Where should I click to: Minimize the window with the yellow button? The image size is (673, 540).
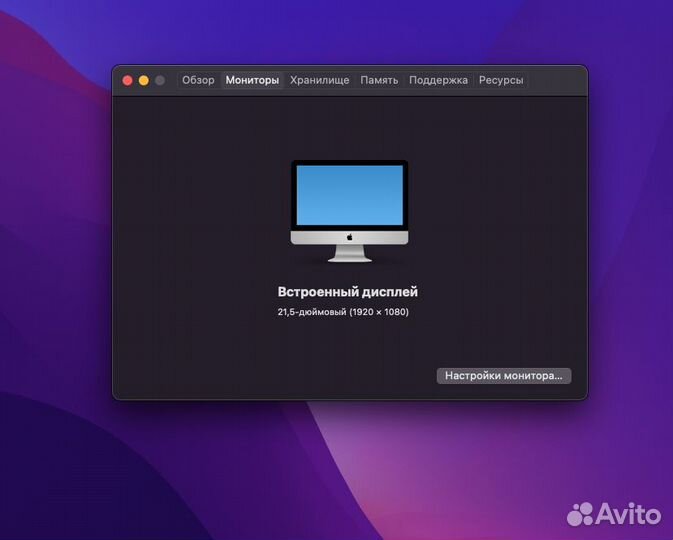pos(144,80)
